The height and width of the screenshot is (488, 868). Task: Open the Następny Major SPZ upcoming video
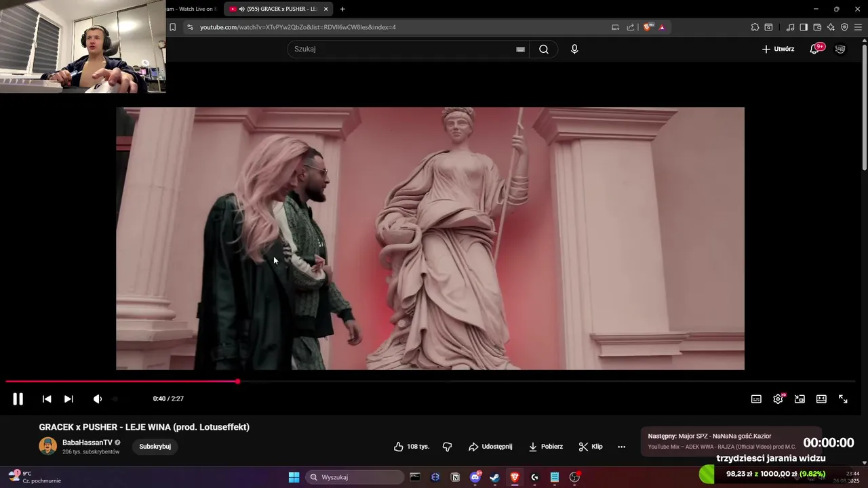tap(730, 441)
